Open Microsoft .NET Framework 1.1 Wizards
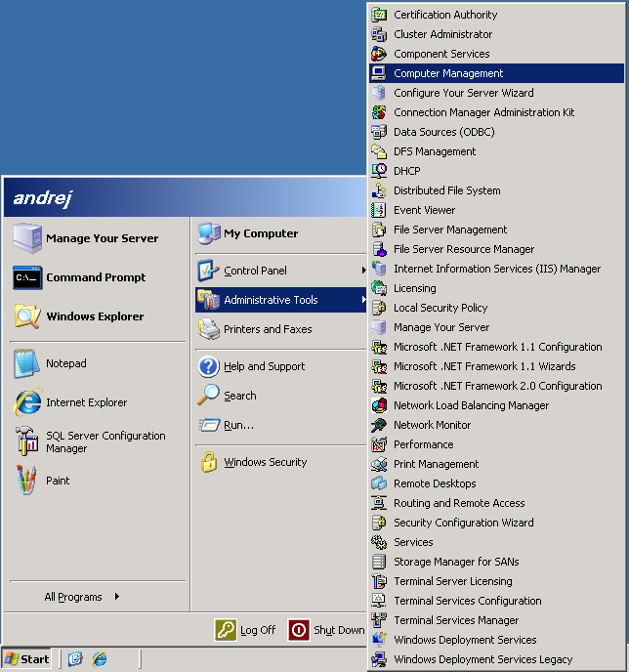Screen dimensions: 629x672 point(496,366)
